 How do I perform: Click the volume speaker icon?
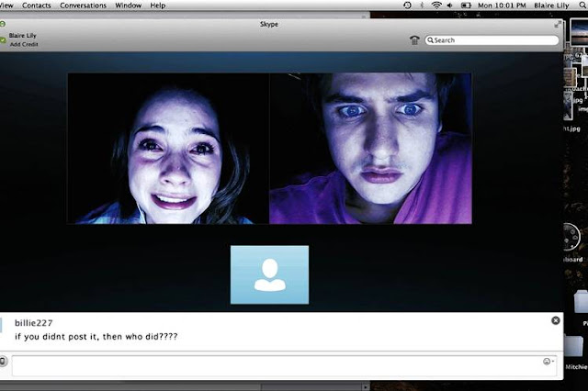(x=449, y=6)
